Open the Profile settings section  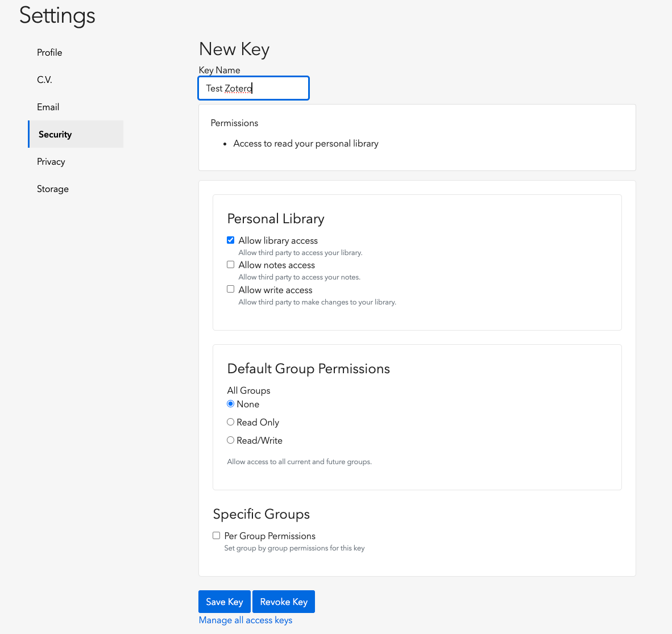pos(49,52)
